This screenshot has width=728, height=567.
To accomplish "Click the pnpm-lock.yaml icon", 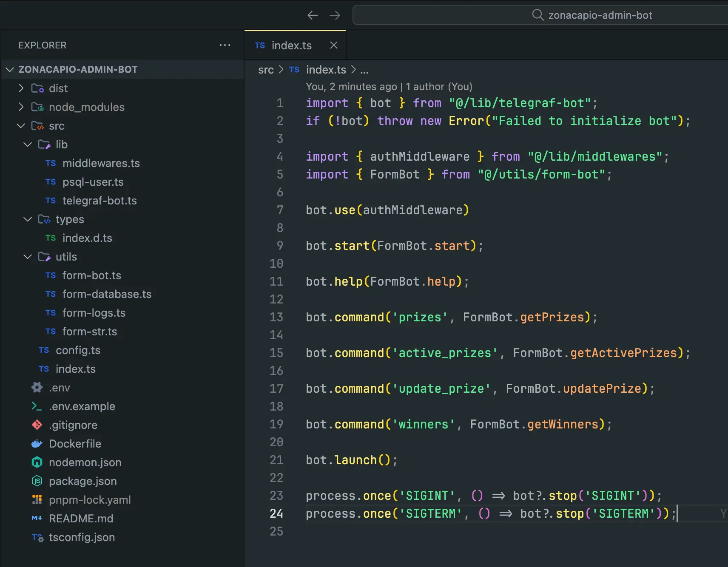I will (x=37, y=499).
